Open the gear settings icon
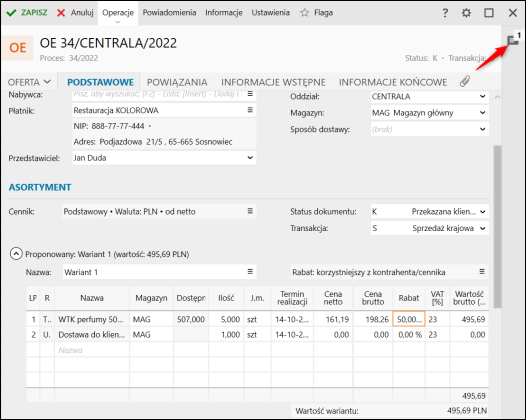 [466, 13]
